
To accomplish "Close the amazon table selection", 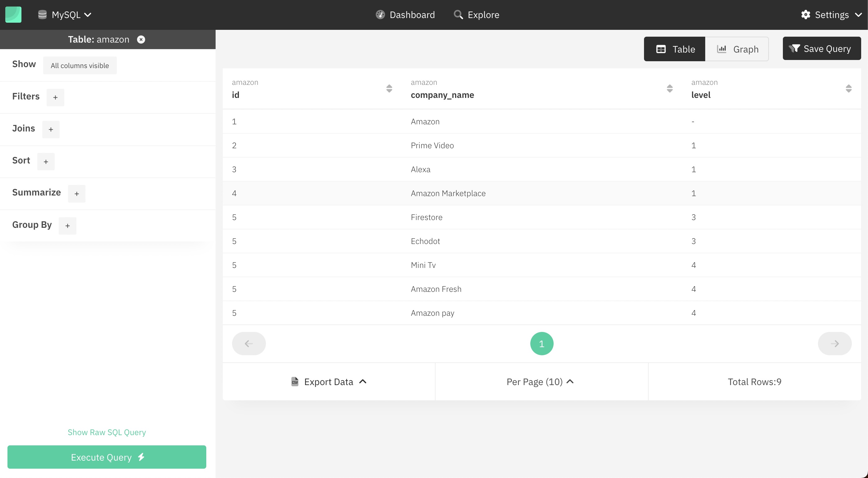I will pyautogui.click(x=141, y=39).
